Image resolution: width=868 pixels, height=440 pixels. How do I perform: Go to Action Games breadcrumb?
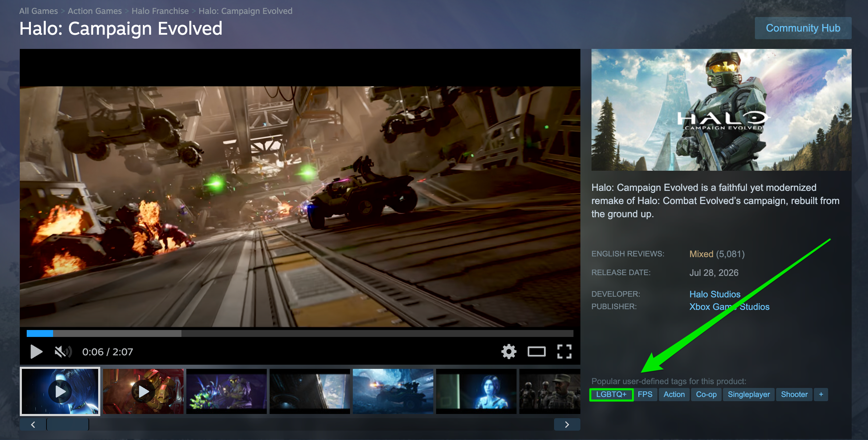(95, 11)
